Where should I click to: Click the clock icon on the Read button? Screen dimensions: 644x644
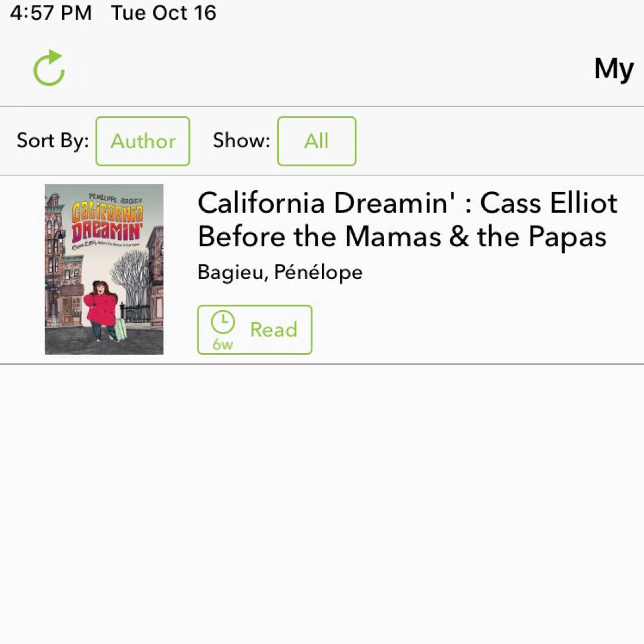click(x=223, y=323)
